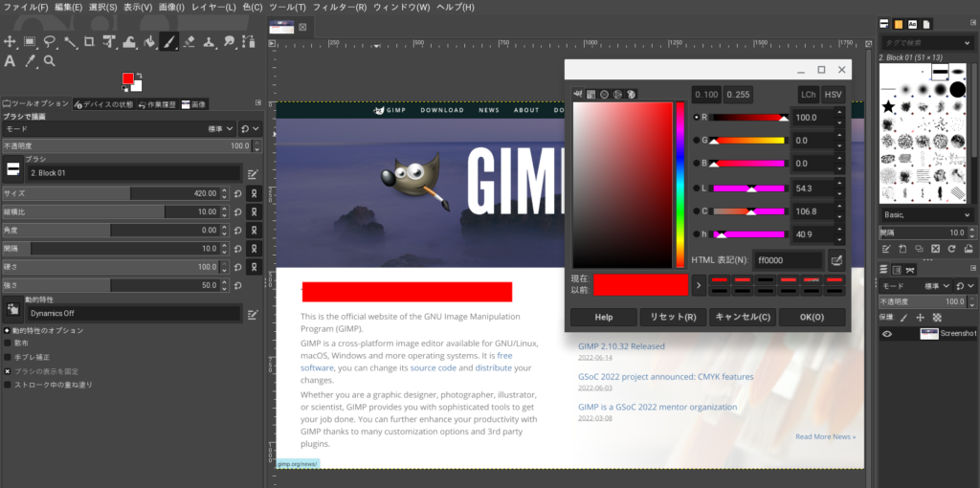Image resolution: width=980 pixels, height=488 pixels.
Task: Switch color scales to HSV
Action: tap(834, 95)
